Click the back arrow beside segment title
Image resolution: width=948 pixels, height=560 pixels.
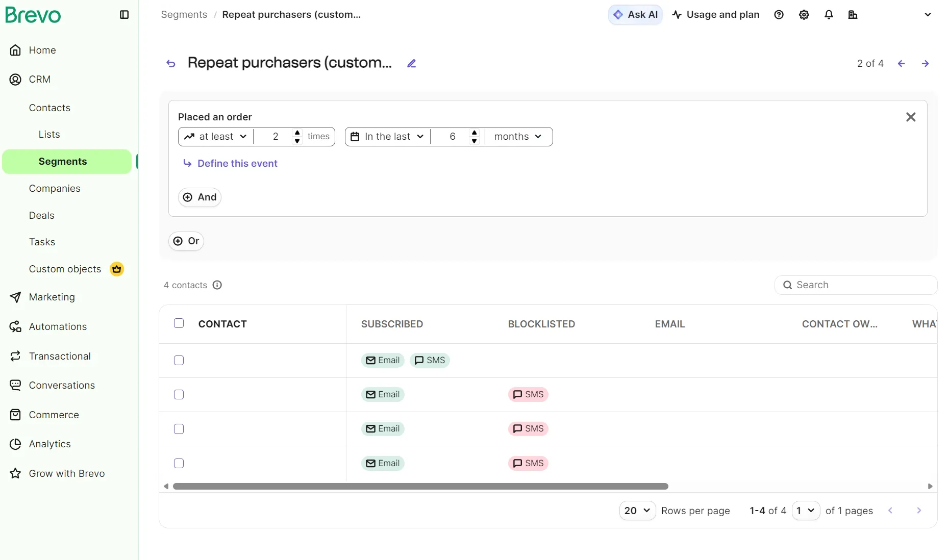tap(171, 64)
